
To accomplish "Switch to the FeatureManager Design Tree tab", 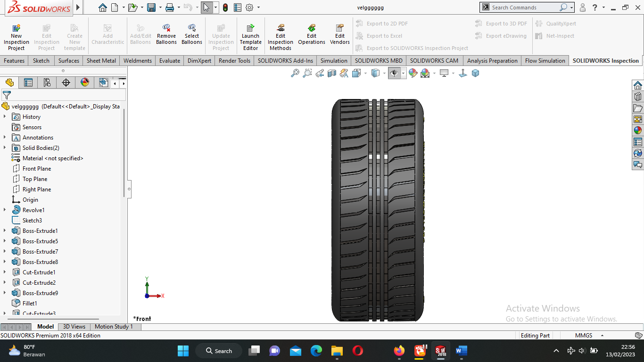I will (x=9, y=83).
